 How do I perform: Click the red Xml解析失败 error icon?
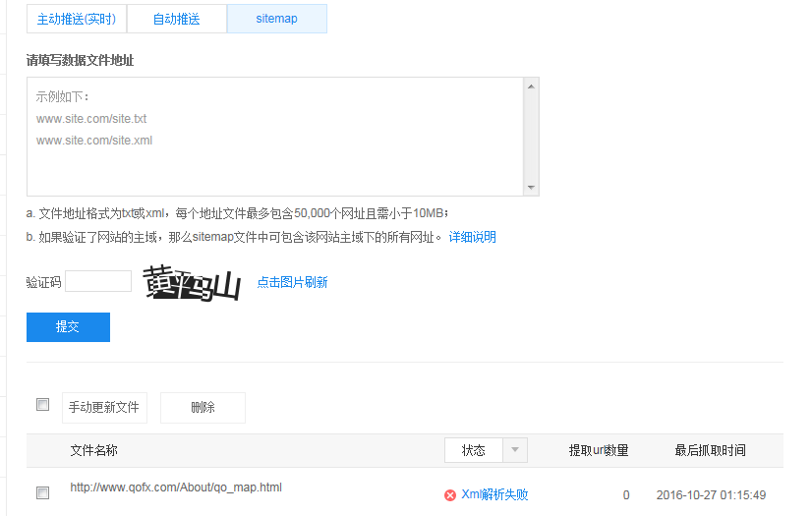pyautogui.click(x=450, y=495)
